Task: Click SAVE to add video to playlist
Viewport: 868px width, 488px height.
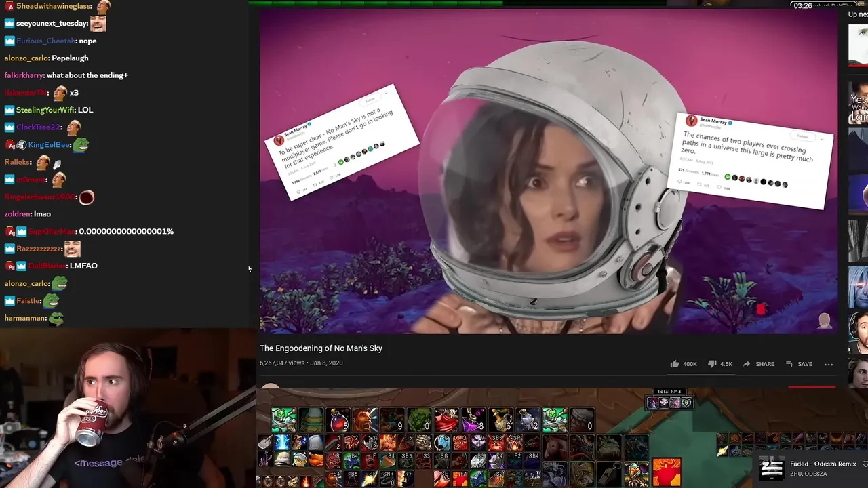Action: point(798,364)
